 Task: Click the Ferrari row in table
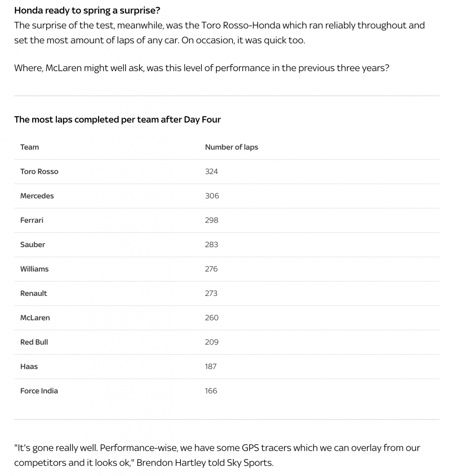227,220
